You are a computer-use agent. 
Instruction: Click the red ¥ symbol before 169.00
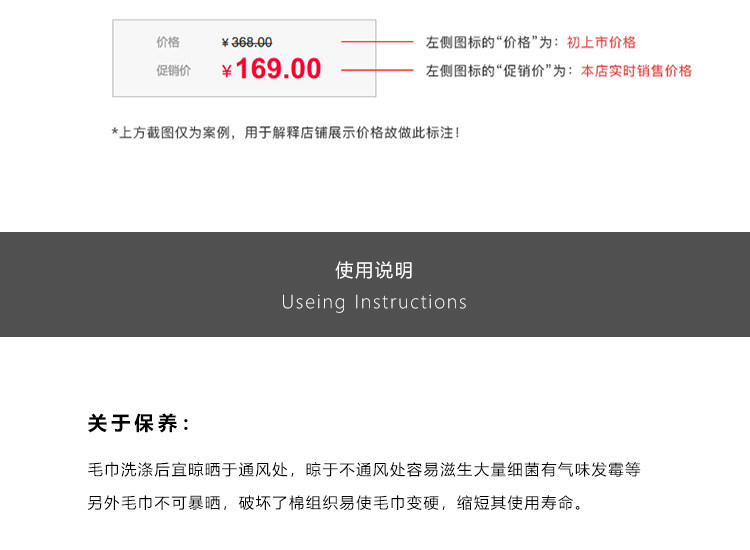(x=227, y=70)
